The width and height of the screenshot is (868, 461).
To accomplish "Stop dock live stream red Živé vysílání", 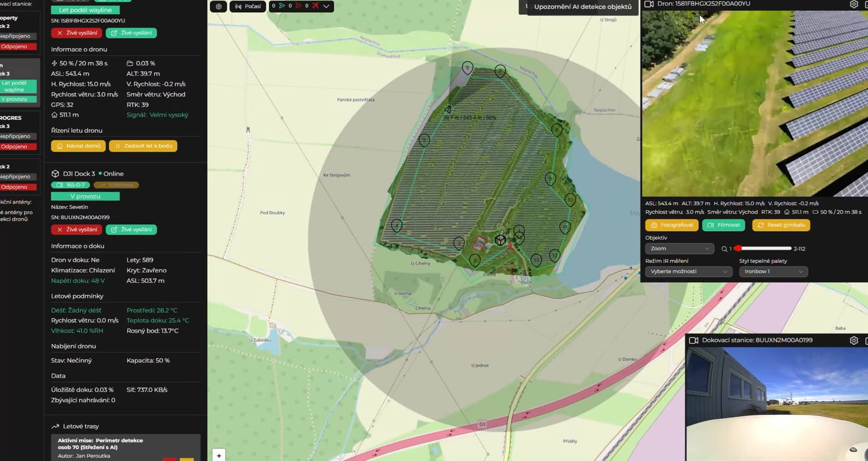I will 77,230.
